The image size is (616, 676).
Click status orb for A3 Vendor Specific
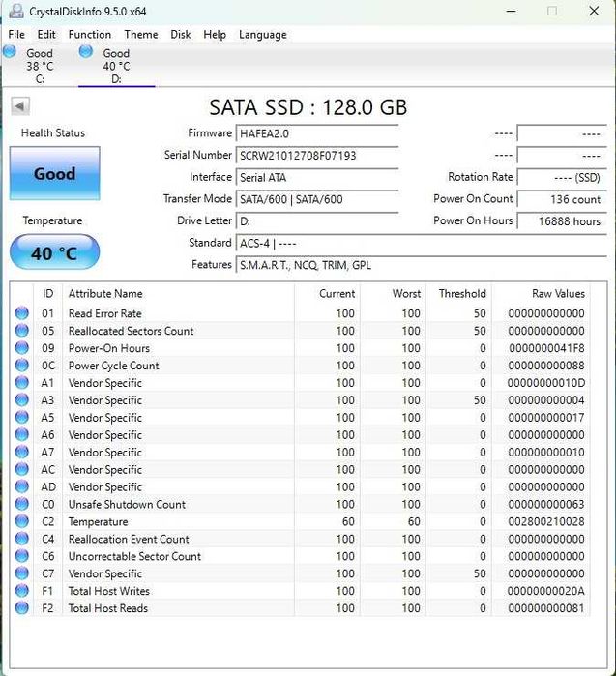pyautogui.click(x=22, y=399)
